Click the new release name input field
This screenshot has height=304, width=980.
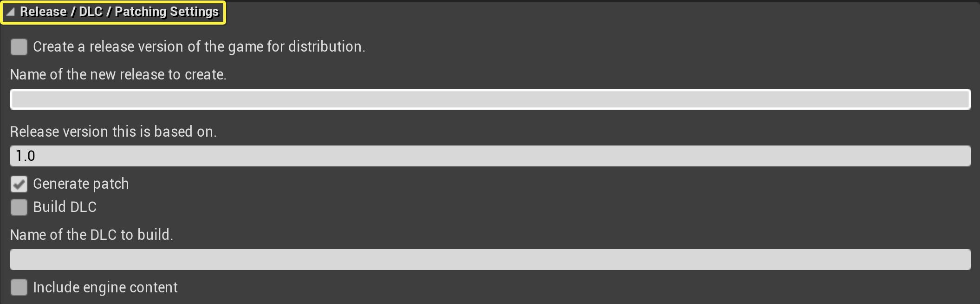[x=490, y=99]
